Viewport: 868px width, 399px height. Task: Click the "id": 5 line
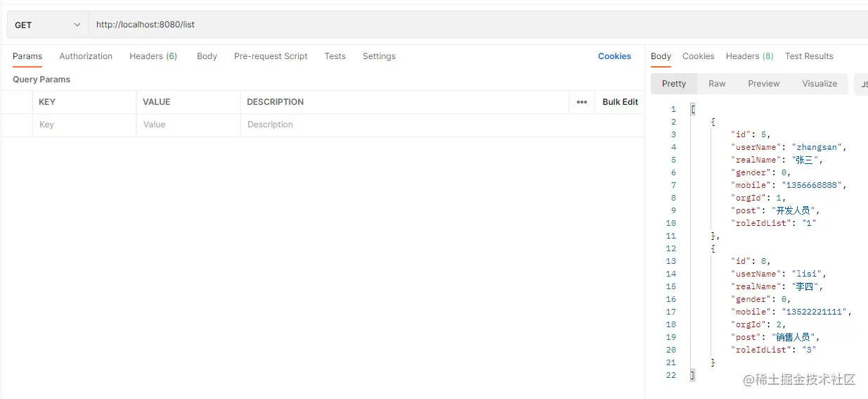coord(751,134)
